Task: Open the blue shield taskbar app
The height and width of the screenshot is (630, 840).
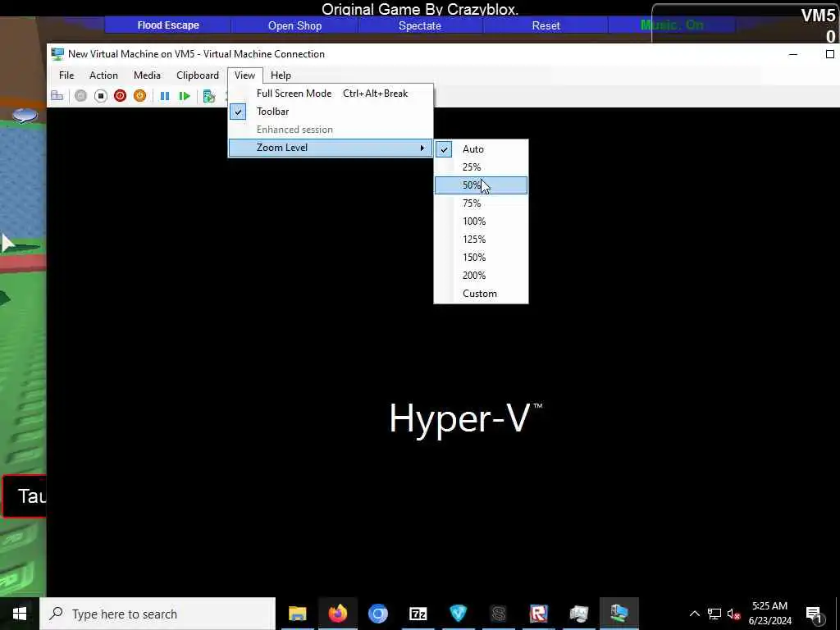Action: tap(458, 614)
